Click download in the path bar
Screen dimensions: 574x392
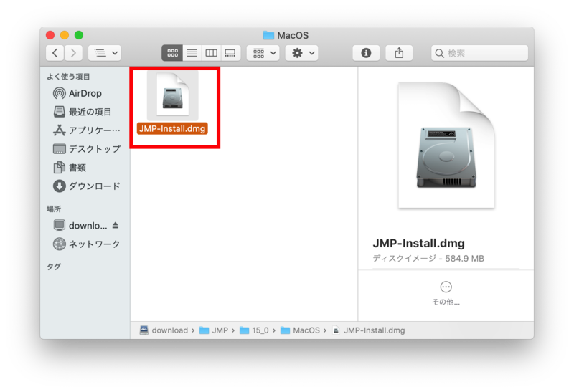[164, 330]
